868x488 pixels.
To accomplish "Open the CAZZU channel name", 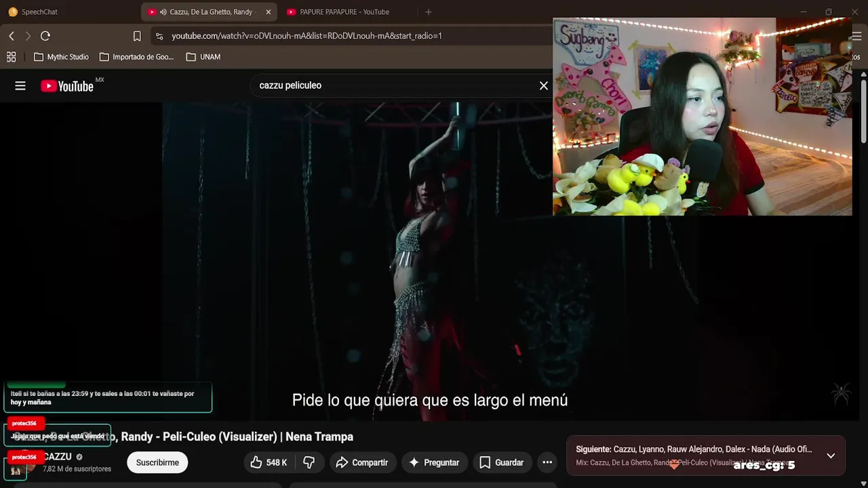I will tap(57, 457).
